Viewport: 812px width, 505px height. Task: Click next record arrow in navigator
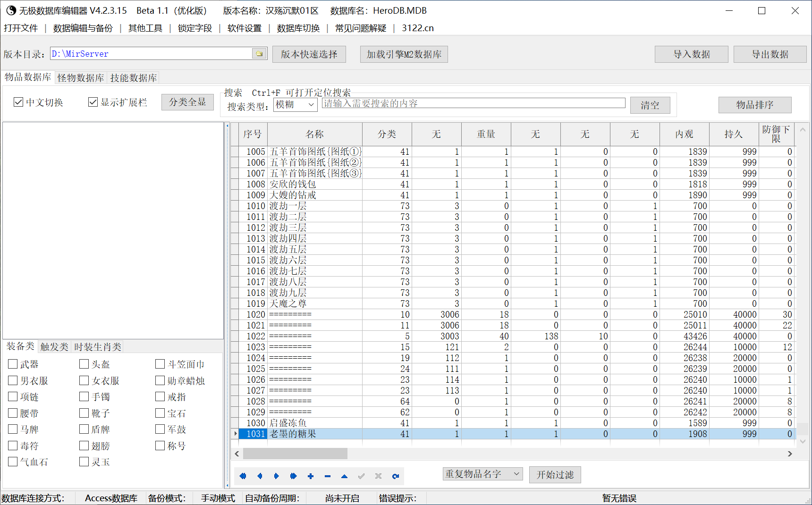[x=277, y=476]
